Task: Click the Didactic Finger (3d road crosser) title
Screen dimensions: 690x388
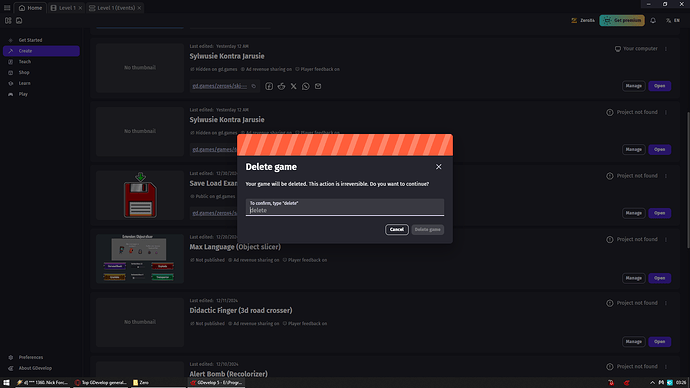Action: click(x=241, y=311)
